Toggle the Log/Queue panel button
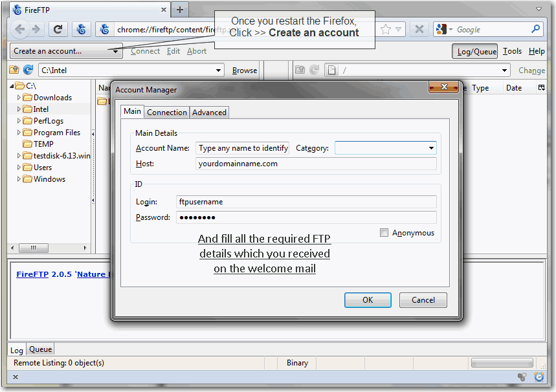This screenshot has height=392, width=556. tap(475, 51)
